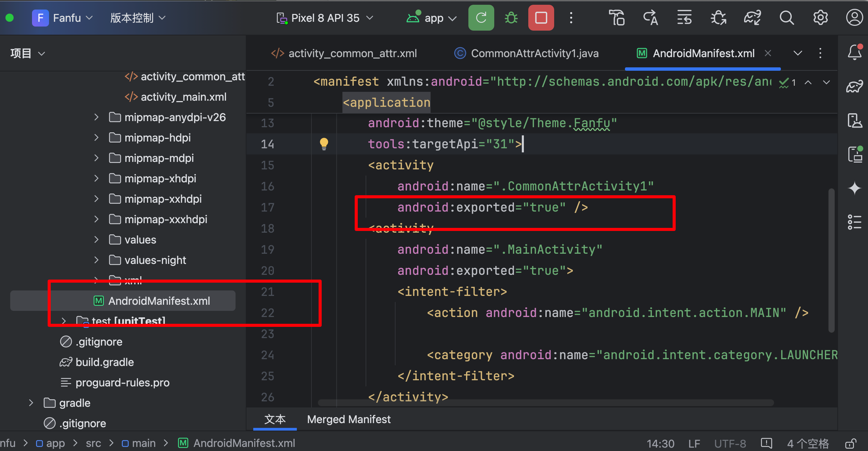
Task: Switch to CommonAttrActivity1.java editor tab
Action: [x=526, y=53]
